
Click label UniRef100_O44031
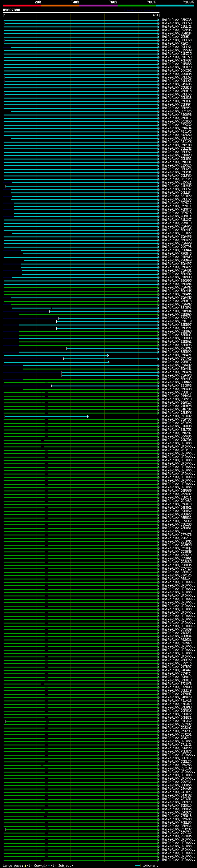[x=177, y=396]
